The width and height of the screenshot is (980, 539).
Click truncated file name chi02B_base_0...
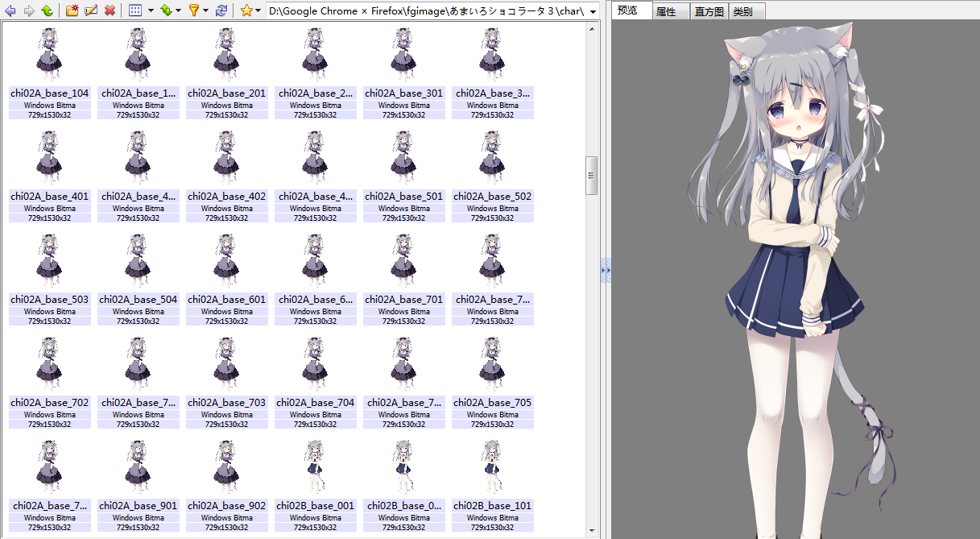[x=403, y=506]
